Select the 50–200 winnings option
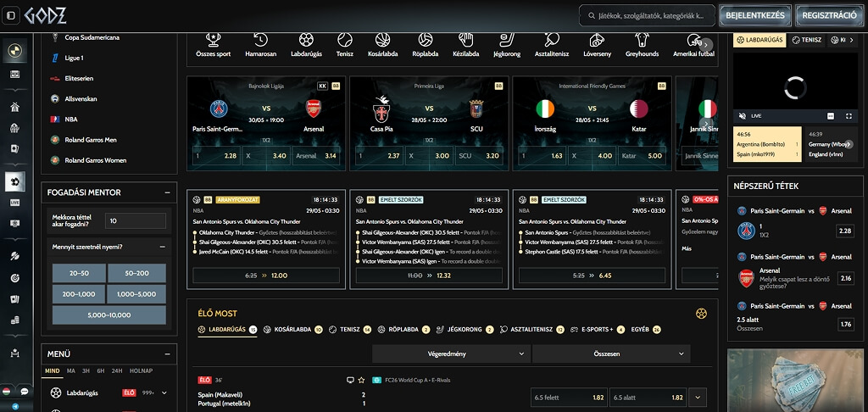This screenshot has width=868, height=412. 136,274
